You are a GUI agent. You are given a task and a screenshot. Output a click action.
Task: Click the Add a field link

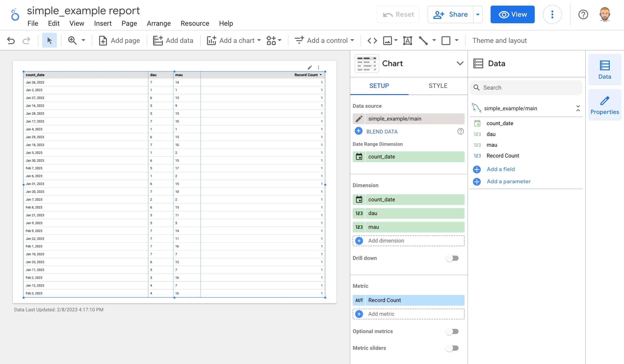pos(500,169)
